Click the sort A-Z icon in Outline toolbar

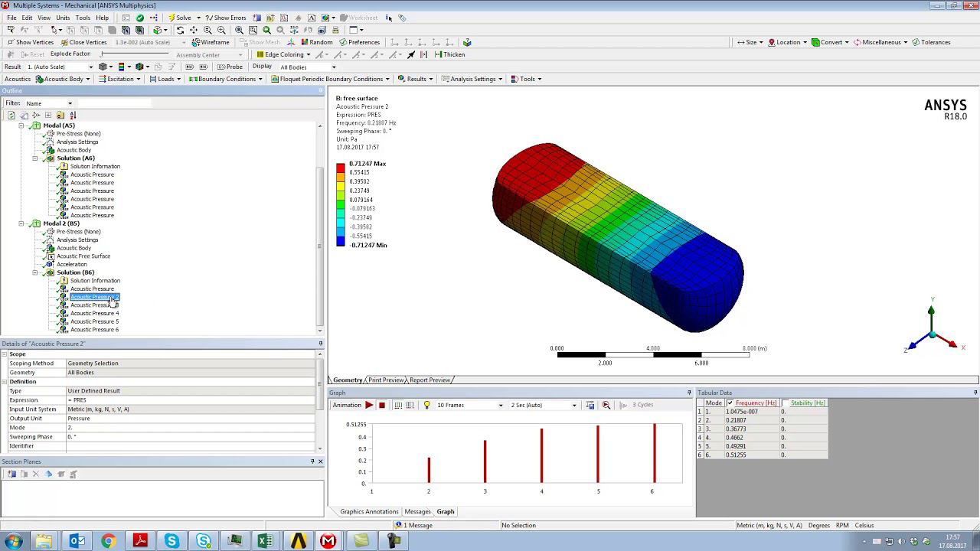click(73, 115)
